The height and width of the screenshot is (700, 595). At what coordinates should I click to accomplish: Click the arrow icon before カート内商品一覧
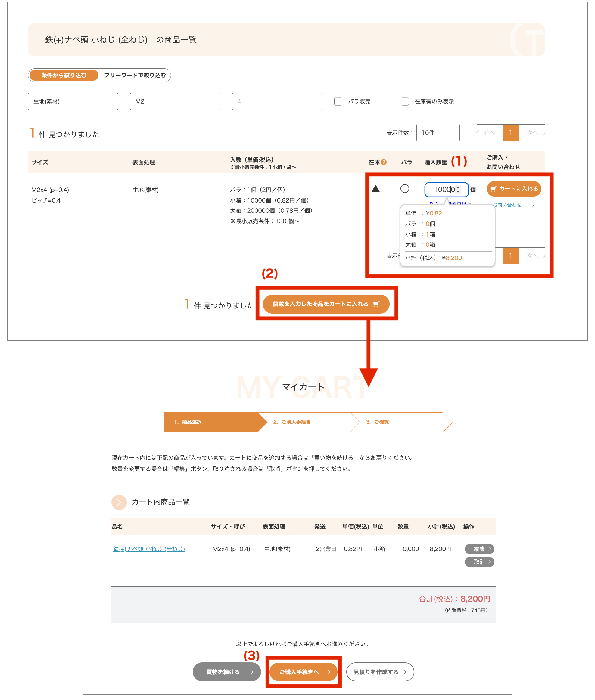(x=119, y=502)
